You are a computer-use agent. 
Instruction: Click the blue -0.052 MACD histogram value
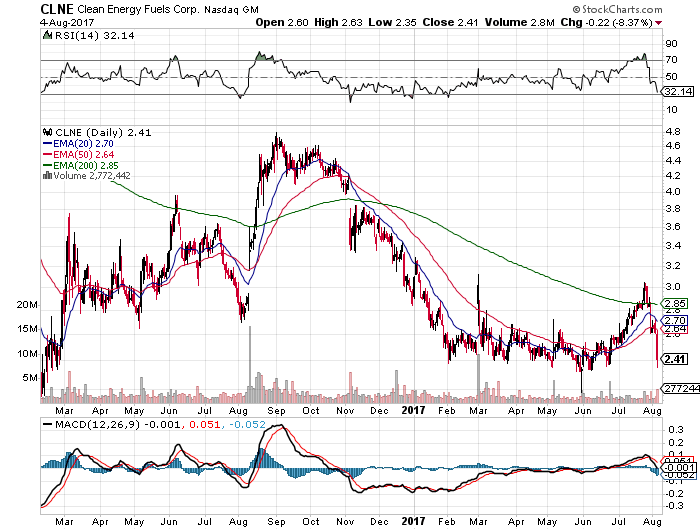(x=247, y=424)
